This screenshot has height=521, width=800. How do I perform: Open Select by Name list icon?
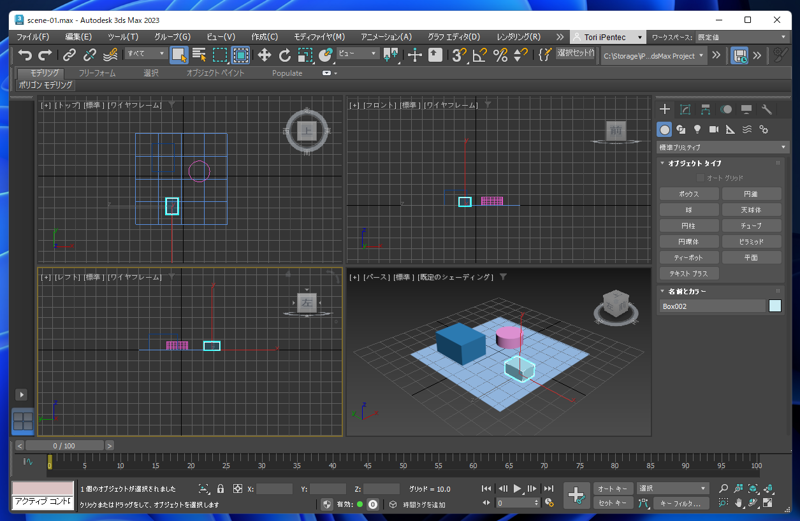199,55
